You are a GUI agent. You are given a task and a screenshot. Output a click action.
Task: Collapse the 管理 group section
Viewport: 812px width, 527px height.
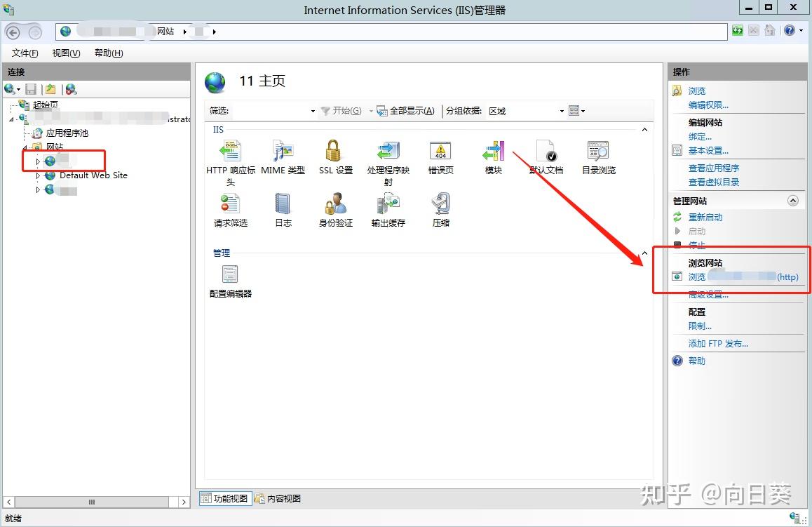644,253
